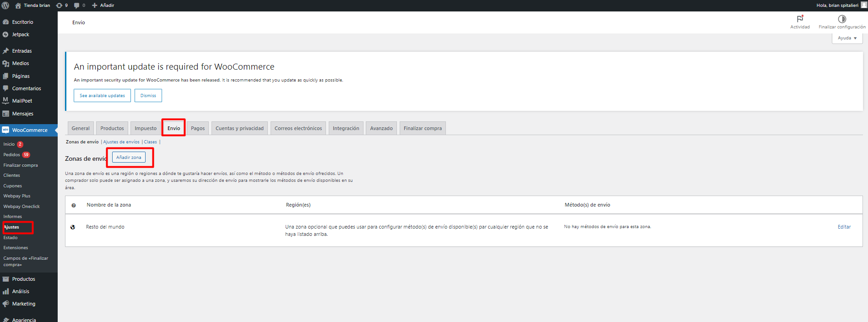Switch to the Integración tab
Screen dimensions: 868x322
[x=346, y=128]
